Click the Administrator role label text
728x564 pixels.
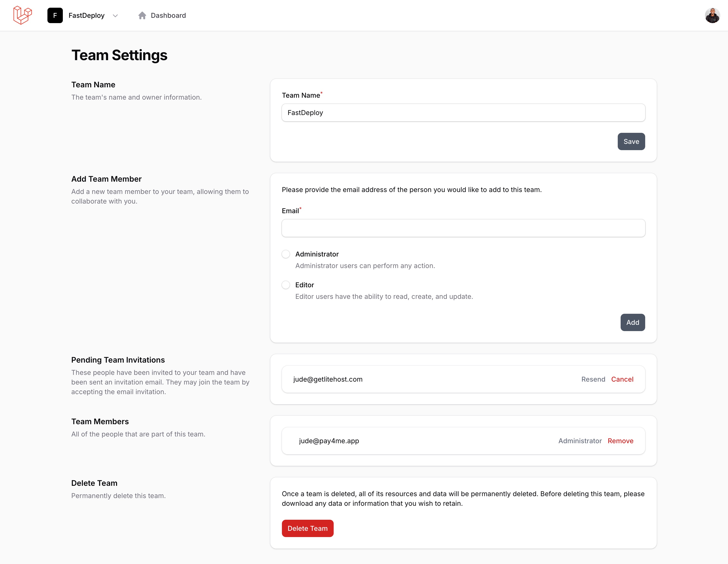point(317,254)
